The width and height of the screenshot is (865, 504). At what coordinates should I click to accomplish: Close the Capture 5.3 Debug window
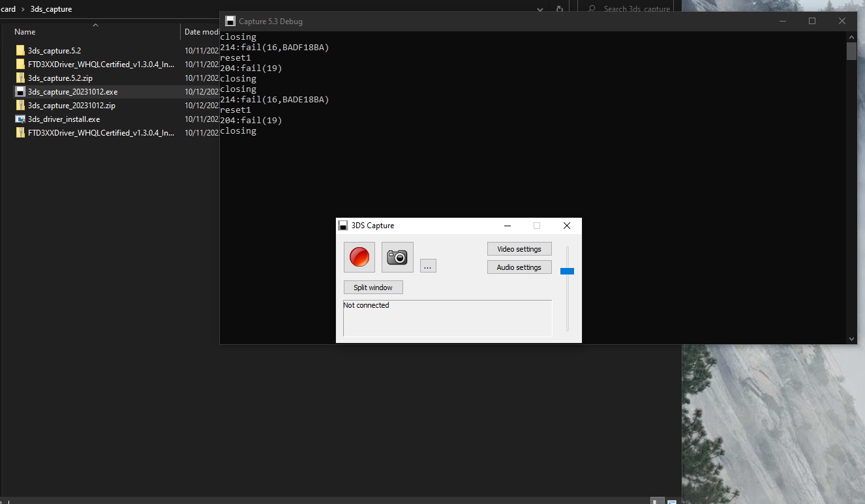pyautogui.click(x=842, y=21)
